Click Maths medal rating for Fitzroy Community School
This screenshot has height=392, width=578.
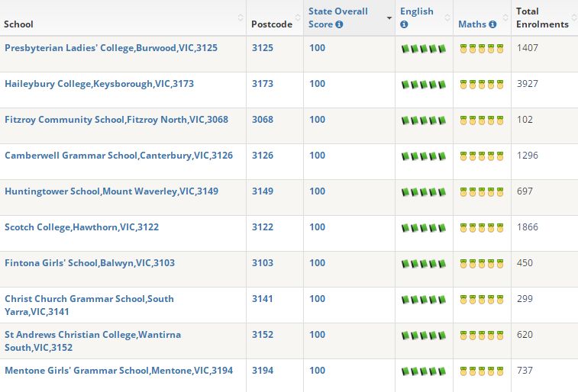tap(482, 120)
